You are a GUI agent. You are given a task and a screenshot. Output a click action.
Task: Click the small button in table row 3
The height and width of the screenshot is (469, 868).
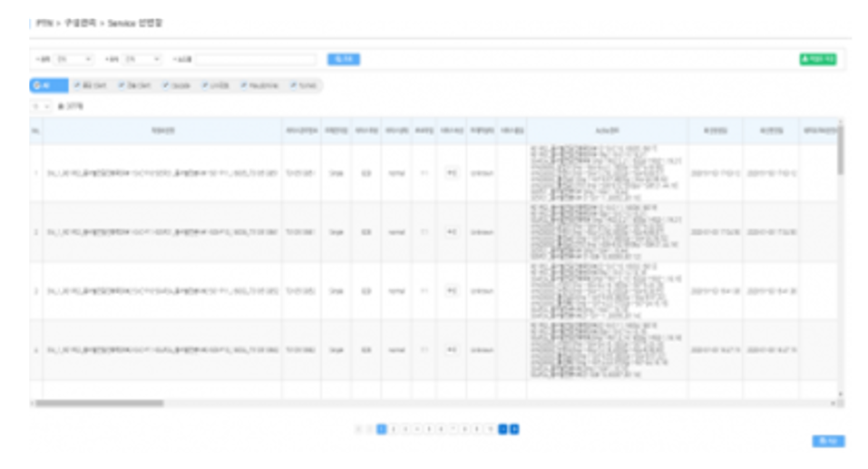452,290
